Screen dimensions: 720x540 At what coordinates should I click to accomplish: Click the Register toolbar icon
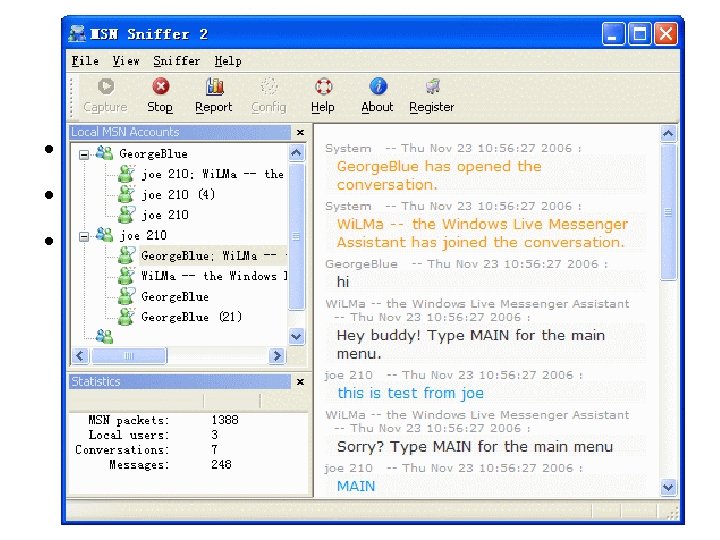click(x=432, y=86)
